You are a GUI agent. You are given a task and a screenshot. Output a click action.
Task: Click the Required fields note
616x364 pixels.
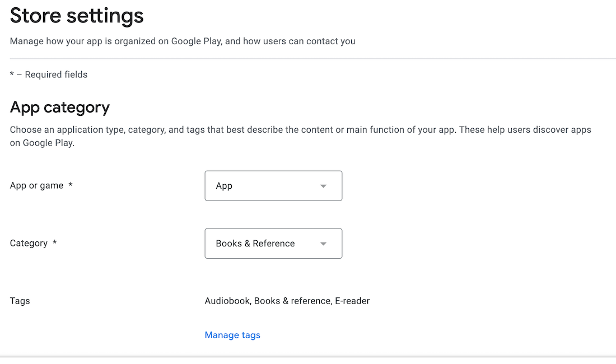pos(49,74)
